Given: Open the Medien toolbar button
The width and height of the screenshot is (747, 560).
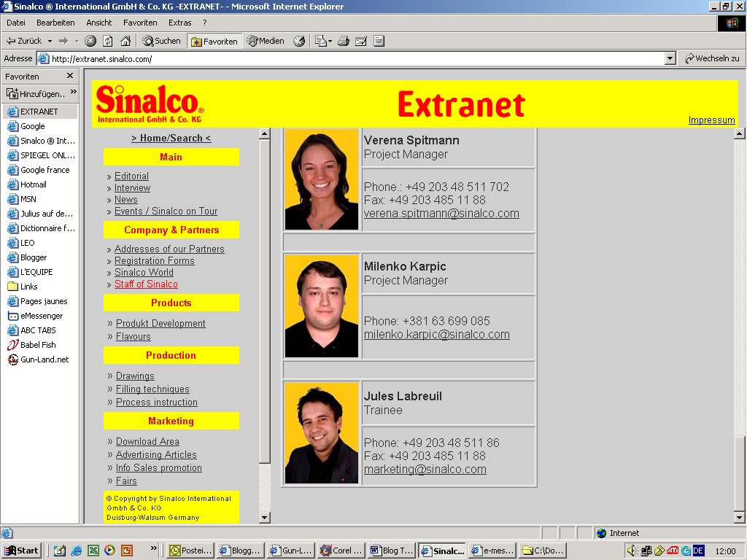Looking at the screenshot, I should point(266,41).
